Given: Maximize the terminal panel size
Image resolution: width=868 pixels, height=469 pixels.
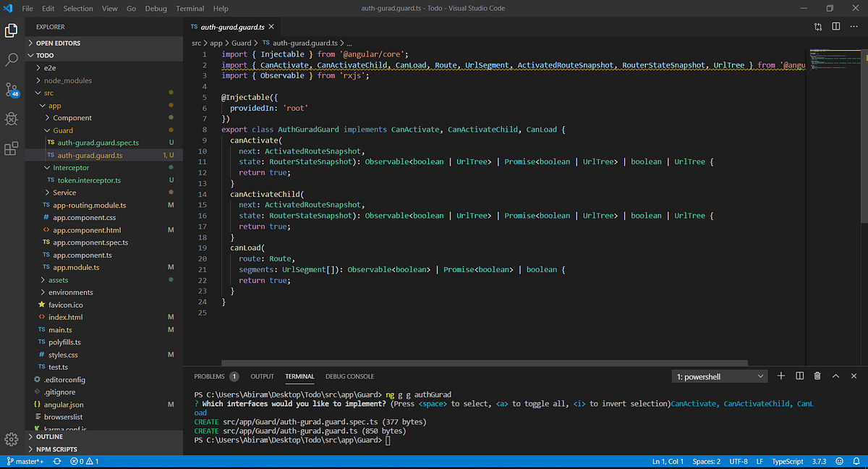Looking at the screenshot, I should click(x=835, y=376).
